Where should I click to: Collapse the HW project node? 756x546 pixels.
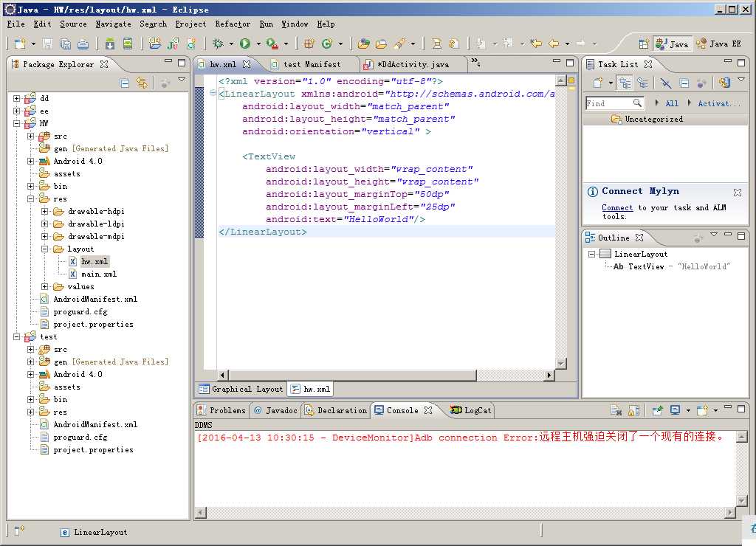pos(16,123)
